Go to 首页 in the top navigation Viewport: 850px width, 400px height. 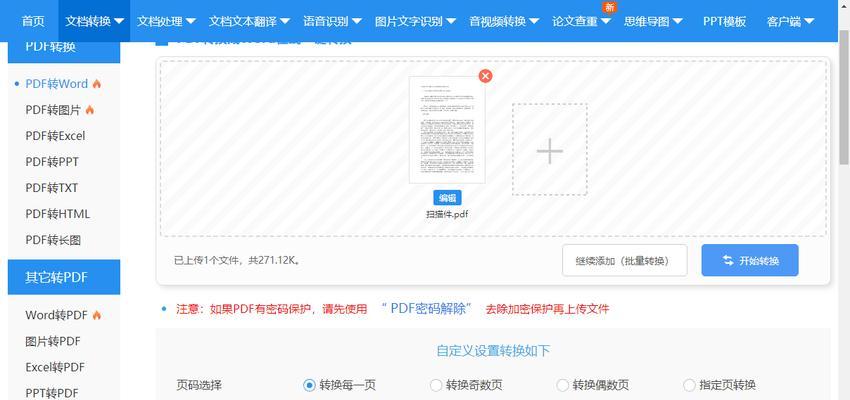point(33,21)
